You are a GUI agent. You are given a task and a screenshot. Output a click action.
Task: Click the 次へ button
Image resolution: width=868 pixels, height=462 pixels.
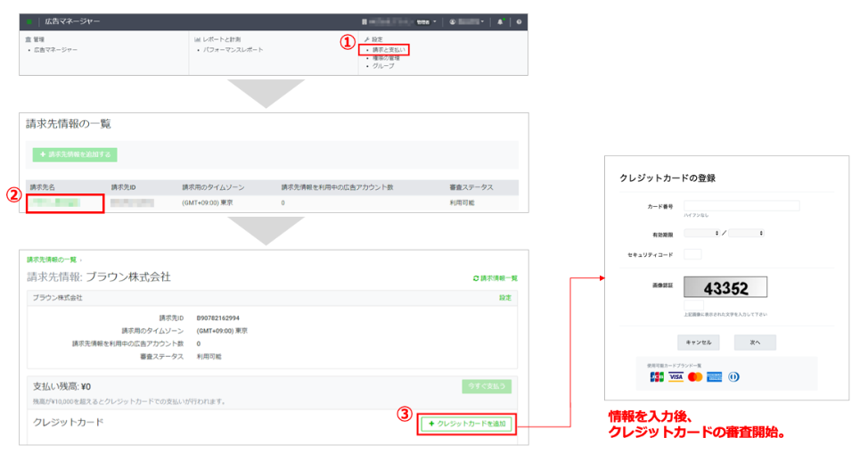(x=755, y=342)
